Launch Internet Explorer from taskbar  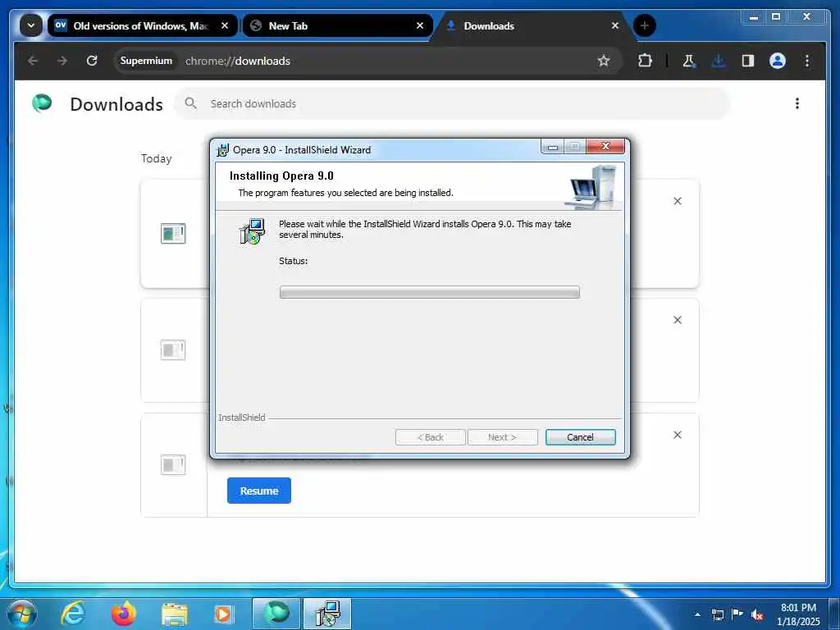[x=72, y=614]
